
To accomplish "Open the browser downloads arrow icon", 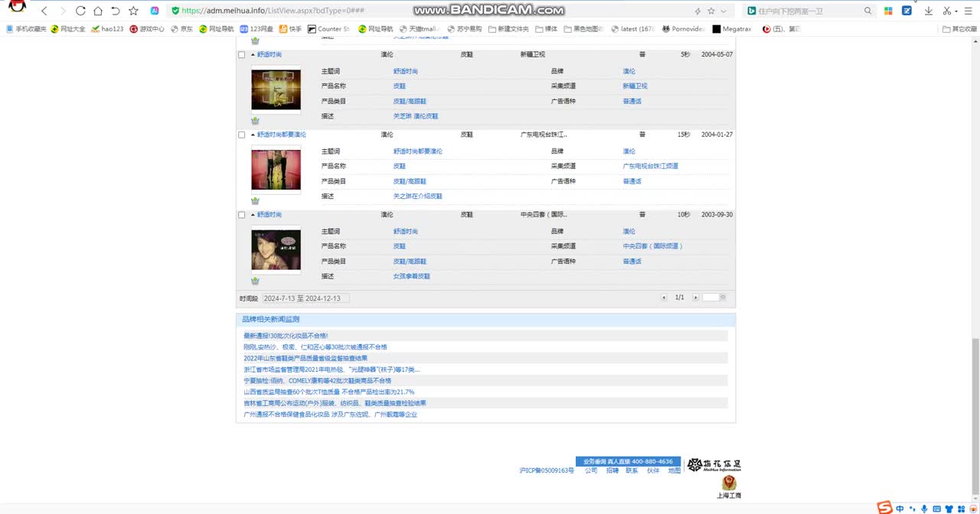I will (x=929, y=11).
